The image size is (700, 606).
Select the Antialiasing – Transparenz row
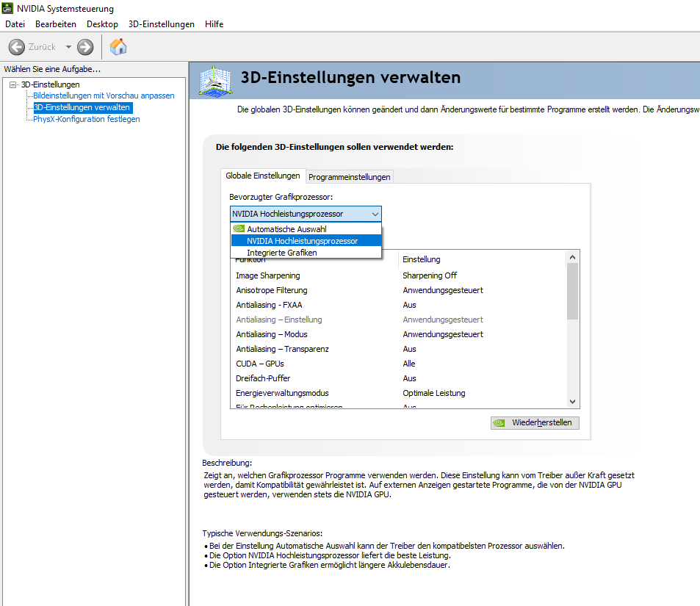[x=398, y=349]
